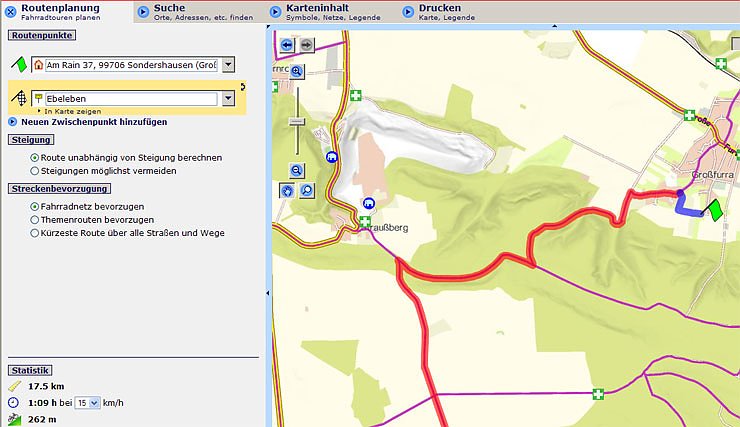Expand the Ebeleben destination dropdown

pyautogui.click(x=228, y=99)
